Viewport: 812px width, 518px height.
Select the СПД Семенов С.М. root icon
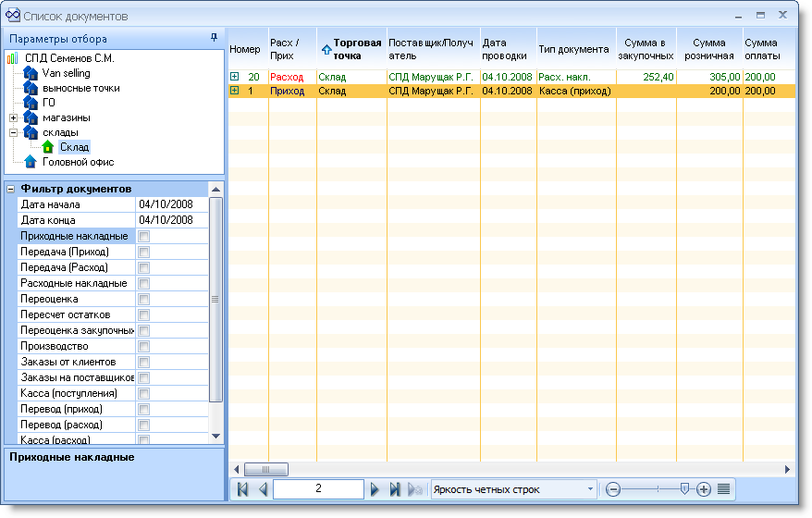click(x=12, y=58)
